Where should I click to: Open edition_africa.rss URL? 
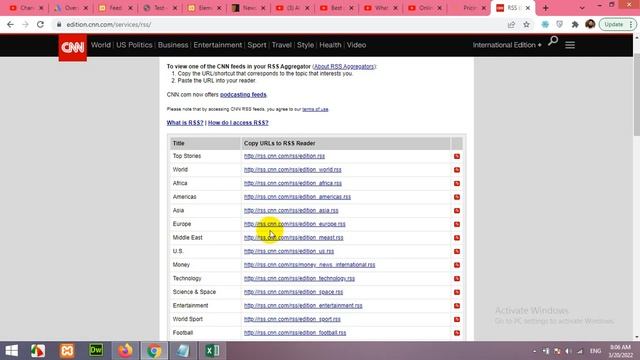pos(293,183)
